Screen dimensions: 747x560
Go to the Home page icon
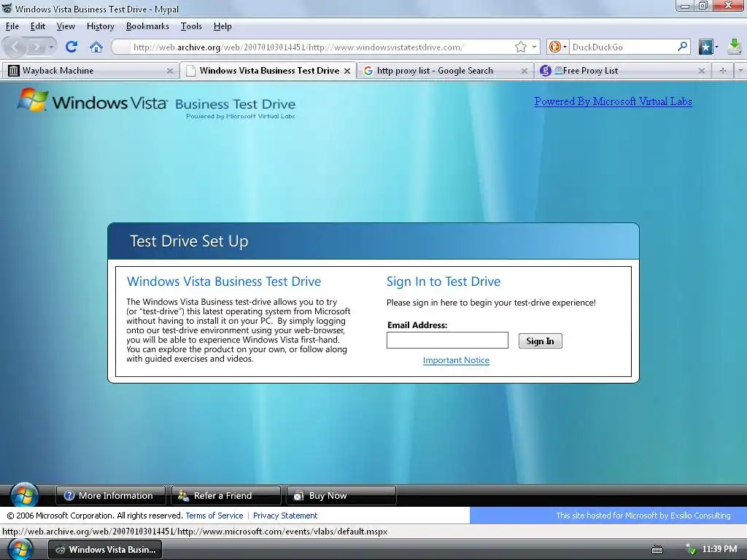(96, 47)
